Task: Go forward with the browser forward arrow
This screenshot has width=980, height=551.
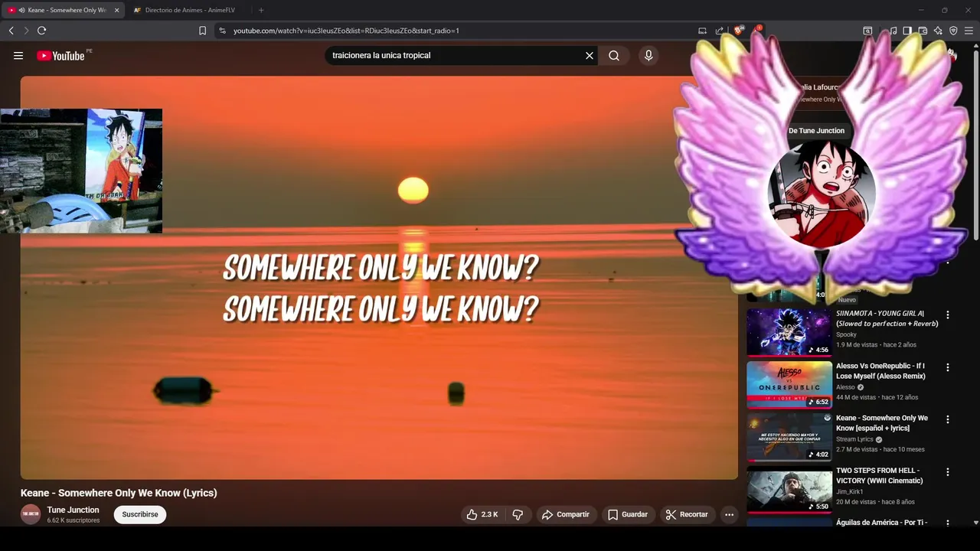Action: pyautogui.click(x=26, y=31)
